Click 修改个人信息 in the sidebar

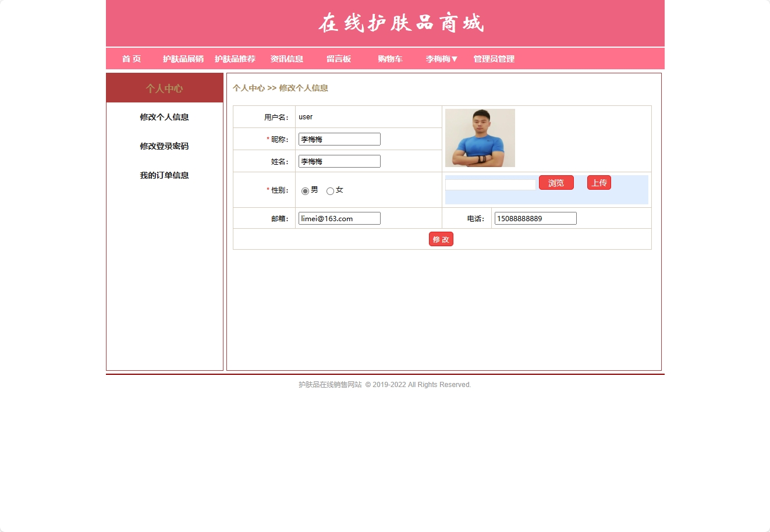pyautogui.click(x=164, y=117)
